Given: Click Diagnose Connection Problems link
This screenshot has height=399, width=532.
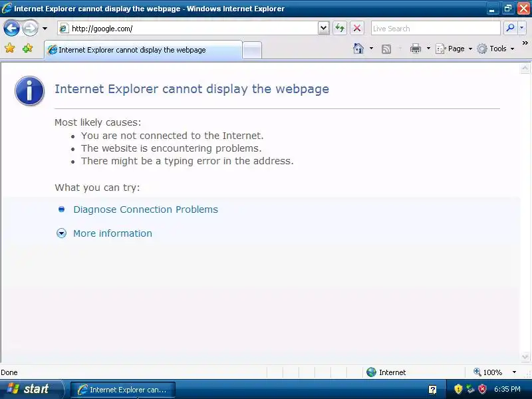Looking at the screenshot, I should click(x=146, y=209).
